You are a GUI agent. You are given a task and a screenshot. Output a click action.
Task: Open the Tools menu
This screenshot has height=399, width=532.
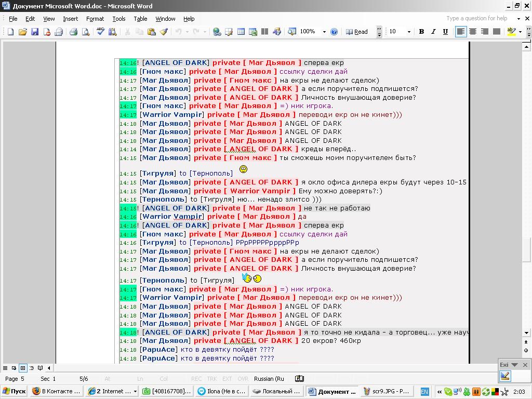tap(119, 19)
